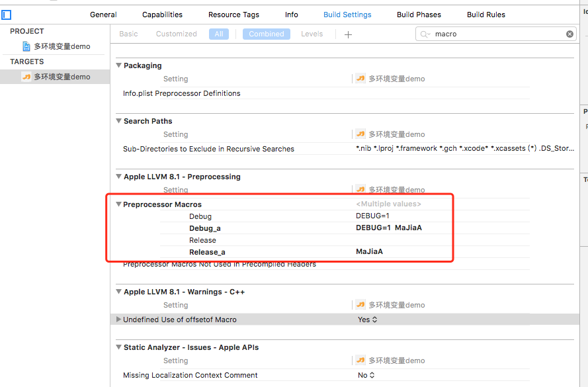Image resolution: width=588 pixels, height=387 pixels.
Task: Click the Packaging section title
Action: 142,65
